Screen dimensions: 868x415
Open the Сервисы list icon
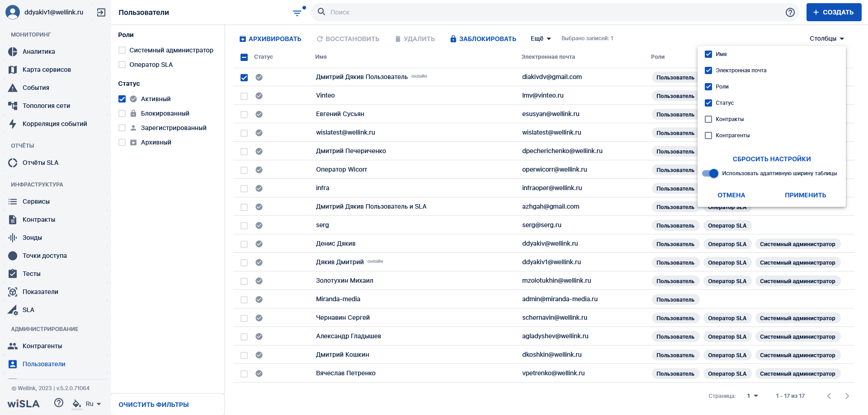pos(13,201)
